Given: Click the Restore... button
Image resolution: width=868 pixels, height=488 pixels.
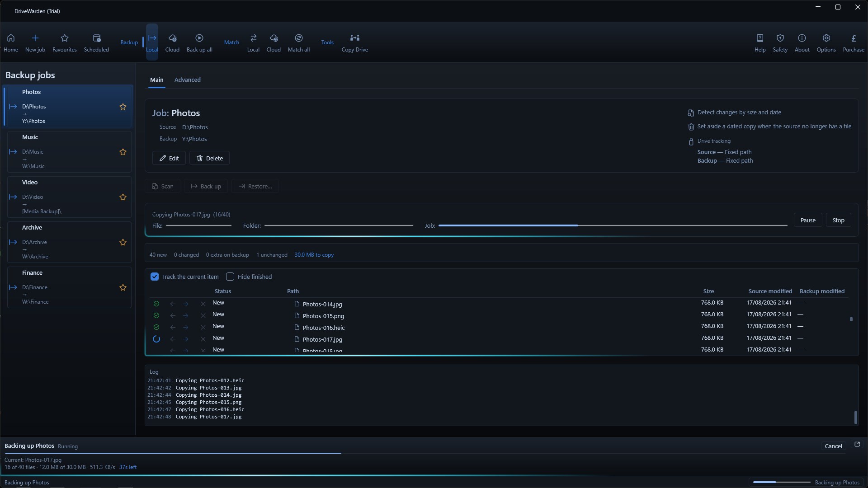Looking at the screenshot, I should coord(255,186).
